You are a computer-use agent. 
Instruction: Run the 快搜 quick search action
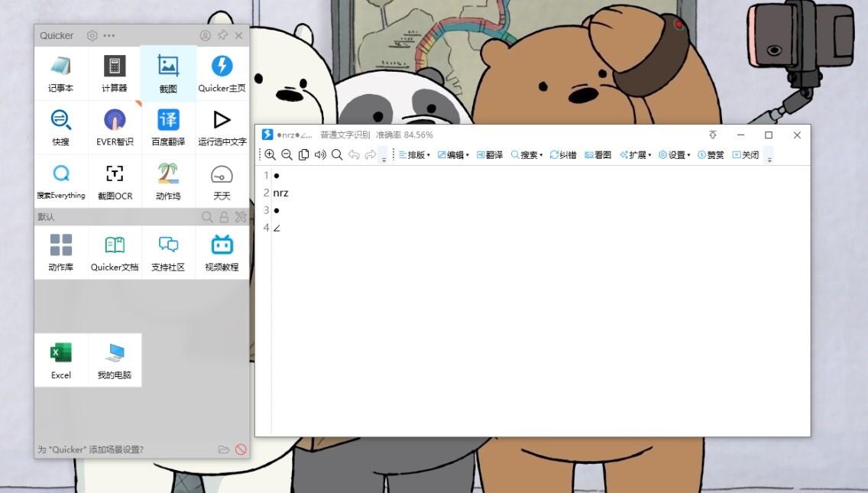61,128
